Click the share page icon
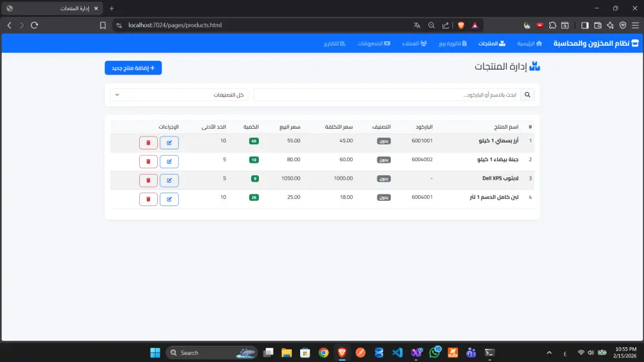 pyautogui.click(x=446, y=25)
